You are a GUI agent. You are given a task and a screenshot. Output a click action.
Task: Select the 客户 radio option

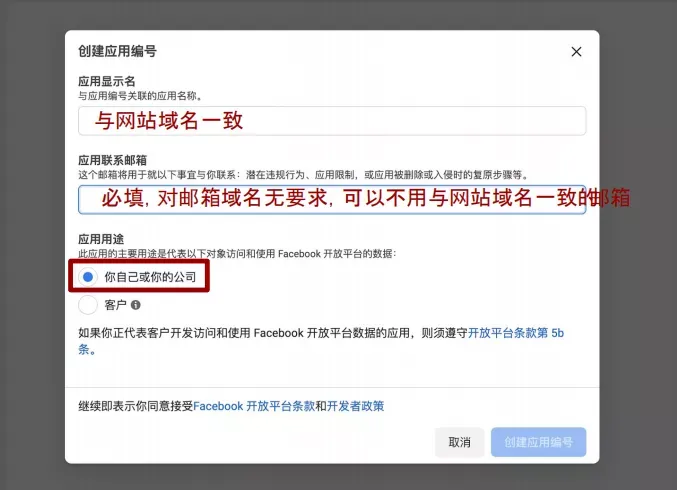coord(88,305)
